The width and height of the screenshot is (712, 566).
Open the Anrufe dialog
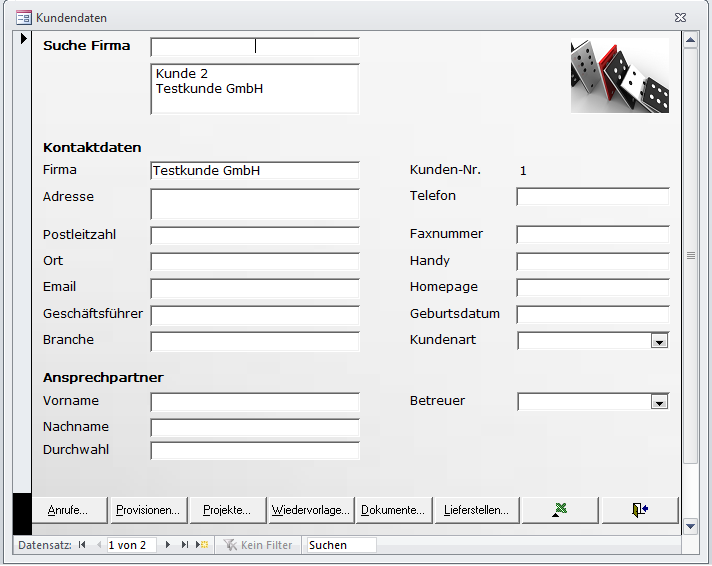(x=68, y=510)
